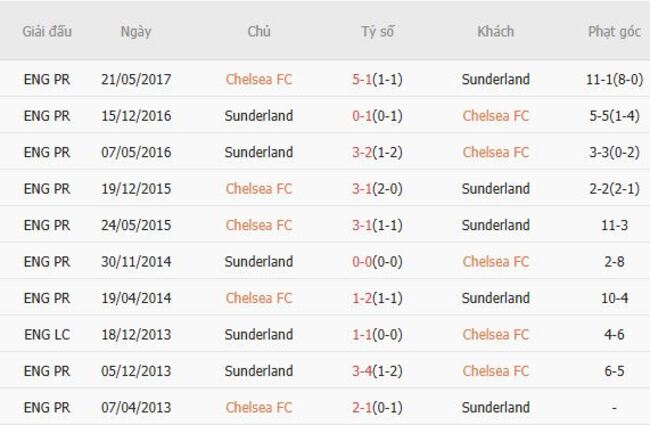Click the Ngày column header

click(x=136, y=31)
